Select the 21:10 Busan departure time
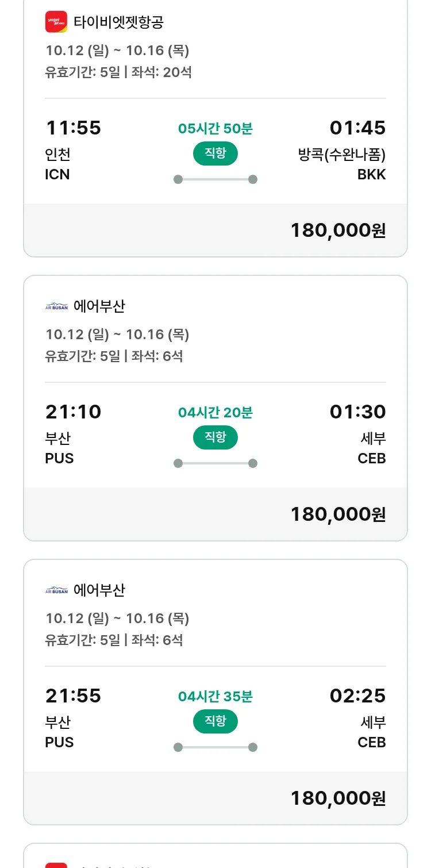The image size is (431, 868). tap(73, 412)
